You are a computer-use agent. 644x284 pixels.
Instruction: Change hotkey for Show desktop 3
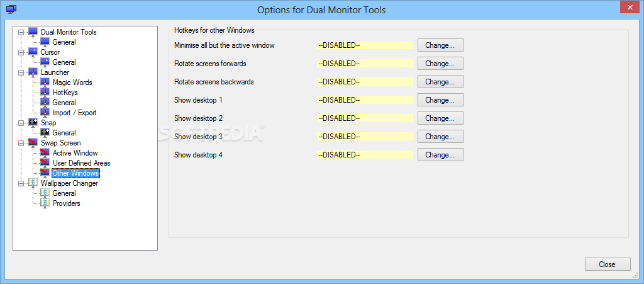click(x=440, y=137)
